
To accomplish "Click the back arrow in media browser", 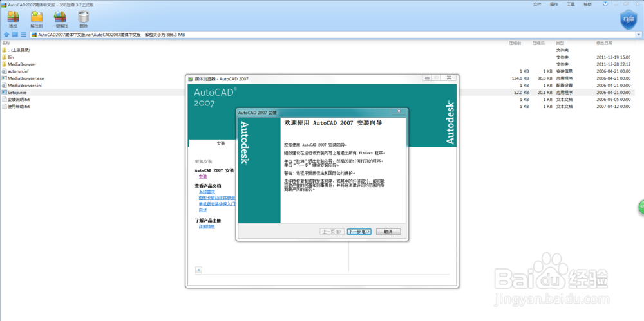I will coord(199,270).
